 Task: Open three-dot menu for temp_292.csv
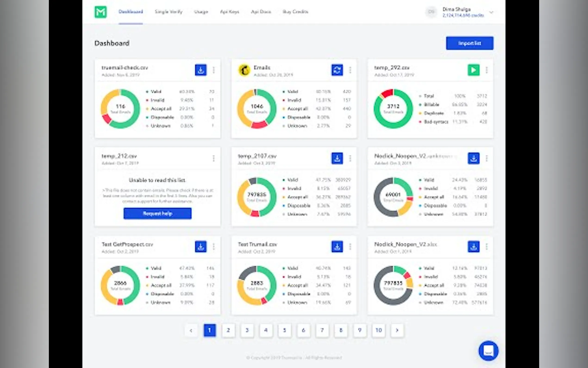[486, 70]
